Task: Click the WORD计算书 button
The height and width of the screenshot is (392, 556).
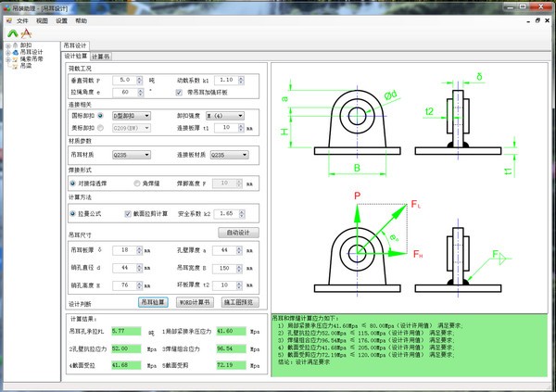Action: pos(194,301)
